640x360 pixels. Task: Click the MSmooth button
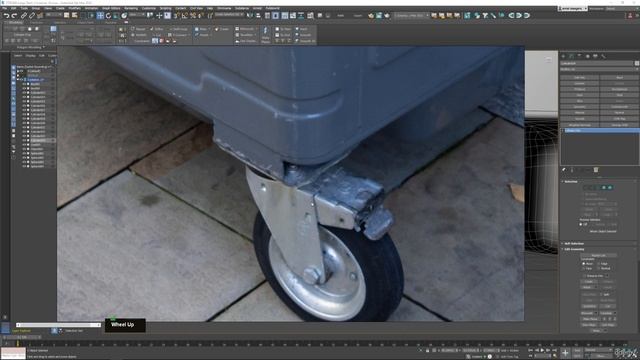coord(587,313)
